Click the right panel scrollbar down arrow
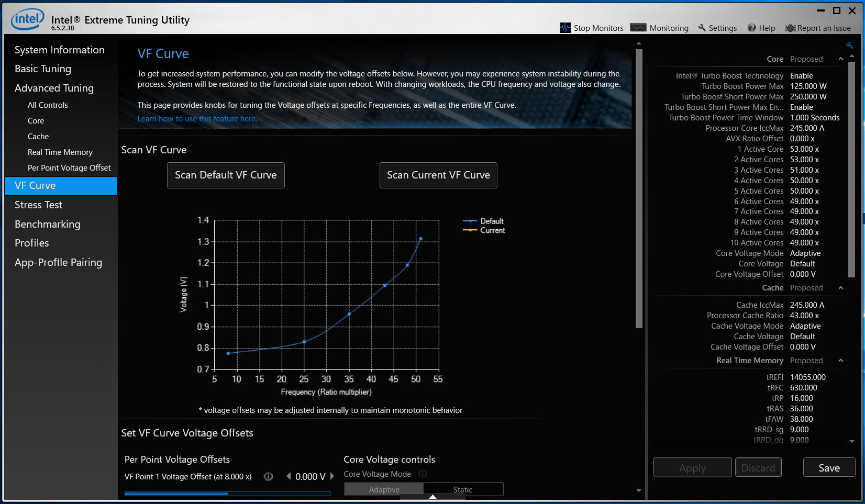865x504 pixels. [x=852, y=441]
